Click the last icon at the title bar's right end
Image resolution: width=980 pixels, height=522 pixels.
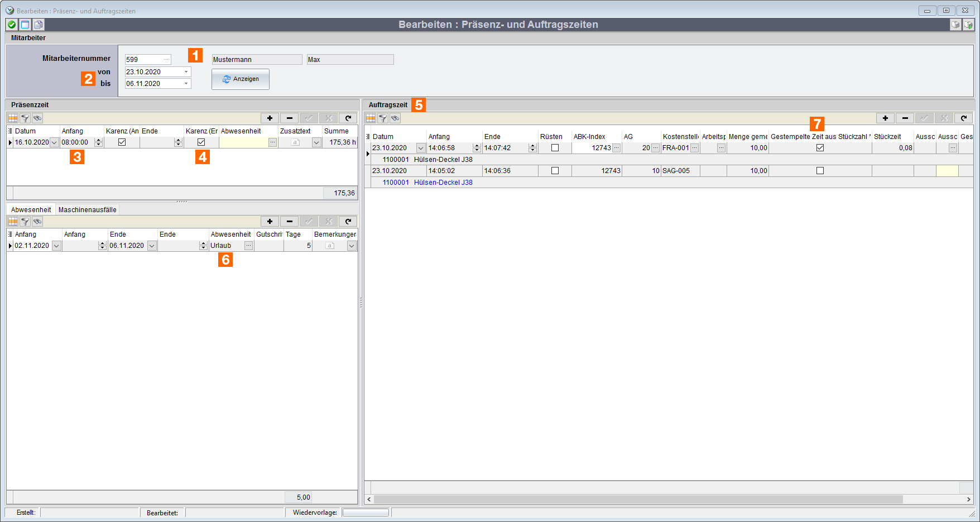968,25
